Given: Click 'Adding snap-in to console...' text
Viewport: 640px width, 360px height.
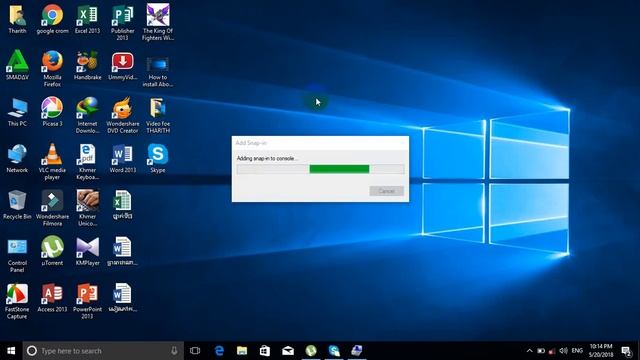Looking at the screenshot, I should [267, 158].
